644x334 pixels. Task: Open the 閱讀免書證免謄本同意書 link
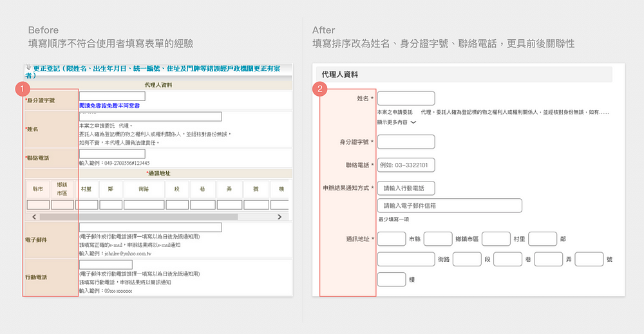[109, 106]
